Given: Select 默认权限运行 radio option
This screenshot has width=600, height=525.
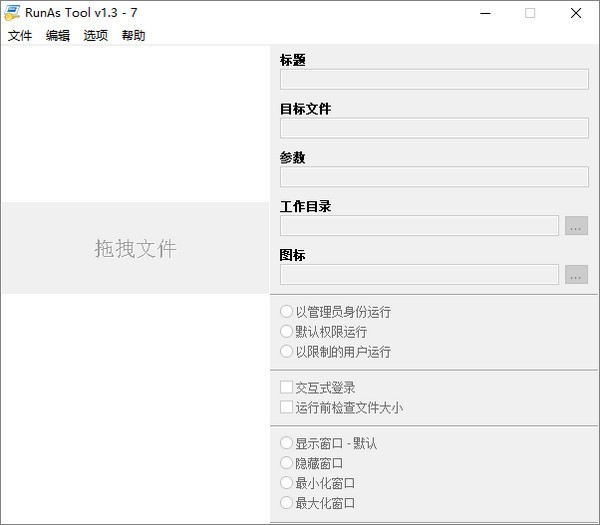Looking at the screenshot, I should click(x=287, y=332).
